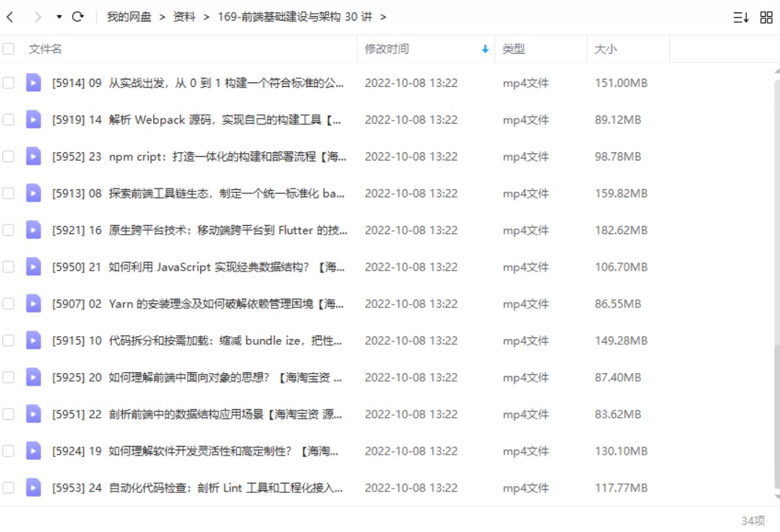
Task: Expand the chevron after 30 讲 breadcrumb
Action: point(383,17)
